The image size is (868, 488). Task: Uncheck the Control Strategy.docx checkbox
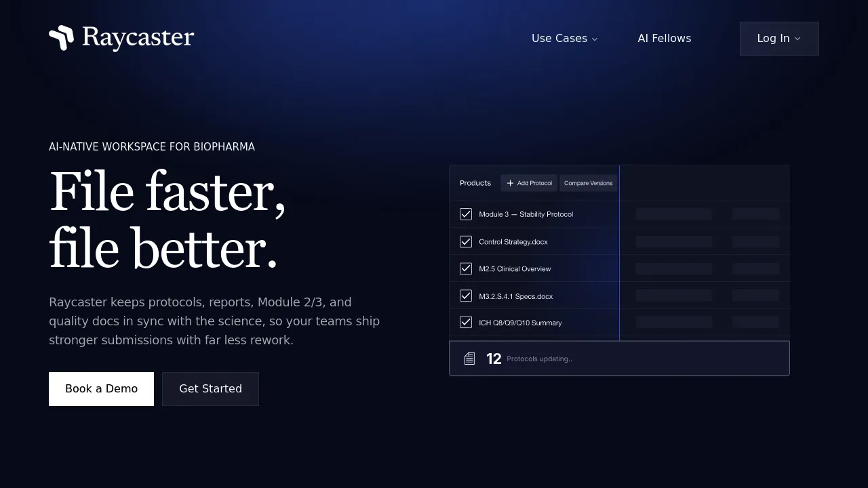pyautogui.click(x=466, y=241)
